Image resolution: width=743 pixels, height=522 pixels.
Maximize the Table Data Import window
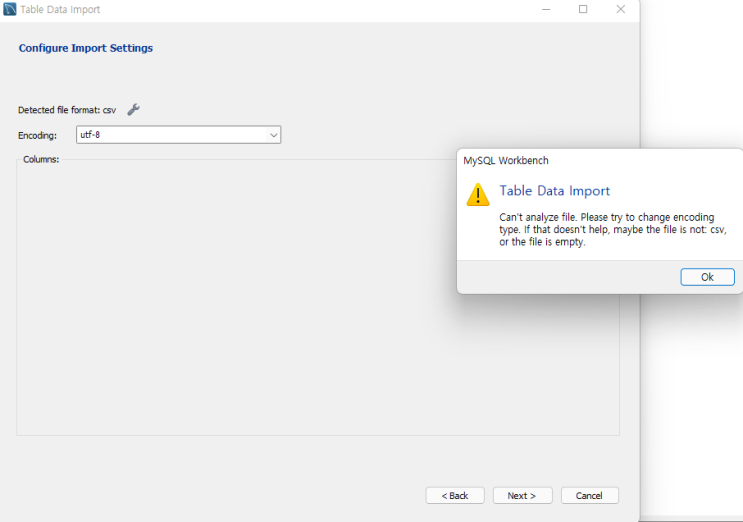583,10
